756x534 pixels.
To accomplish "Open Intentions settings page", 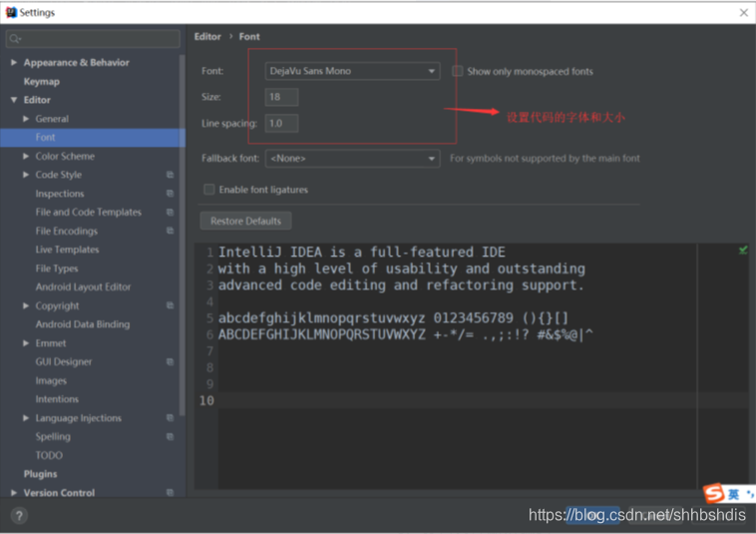I will [57, 399].
